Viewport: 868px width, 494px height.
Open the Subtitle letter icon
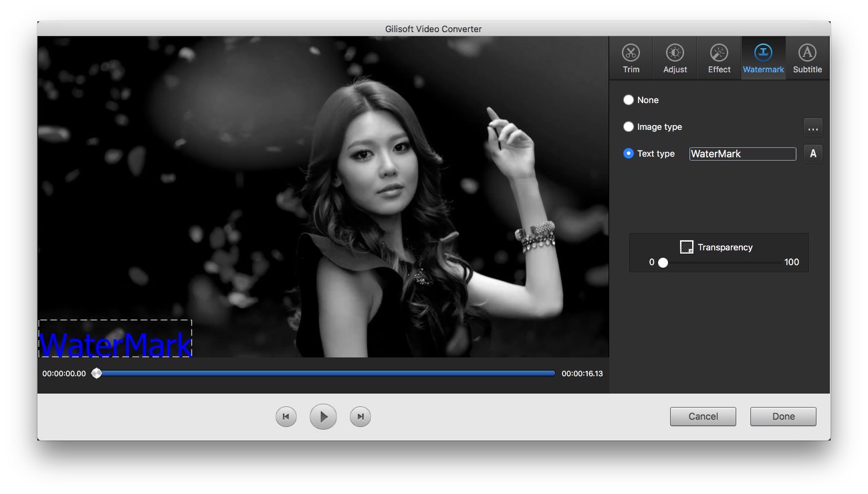point(807,53)
